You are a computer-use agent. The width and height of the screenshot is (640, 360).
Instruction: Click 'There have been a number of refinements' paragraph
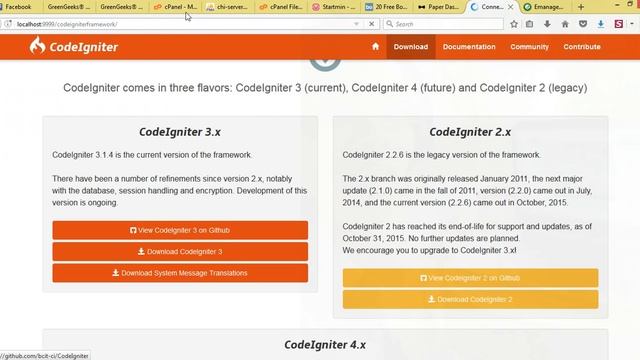pos(180,191)
